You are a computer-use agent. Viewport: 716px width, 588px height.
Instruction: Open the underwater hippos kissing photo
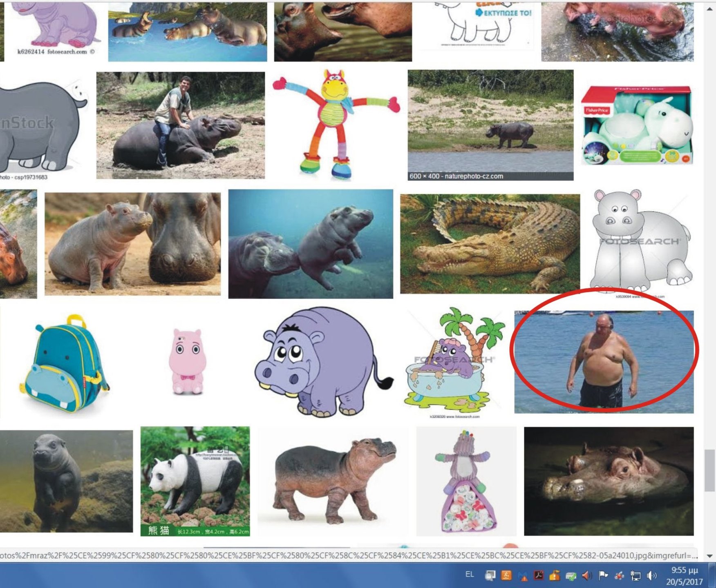311,244
